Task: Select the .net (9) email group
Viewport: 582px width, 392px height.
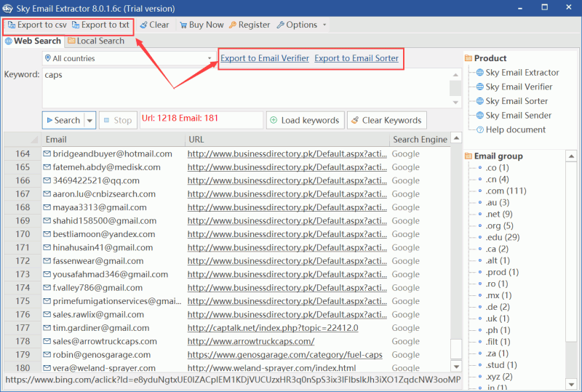Action: [499, 215]
